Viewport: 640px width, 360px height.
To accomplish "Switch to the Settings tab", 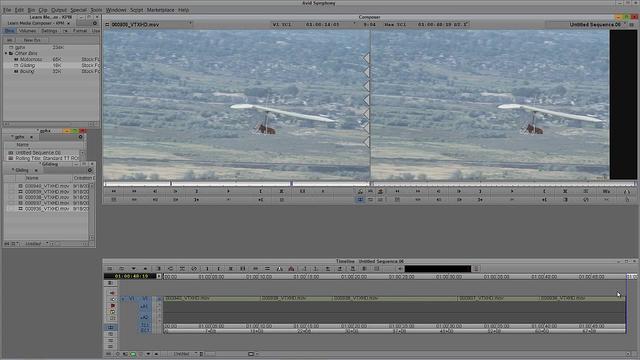I will (49, 31).
